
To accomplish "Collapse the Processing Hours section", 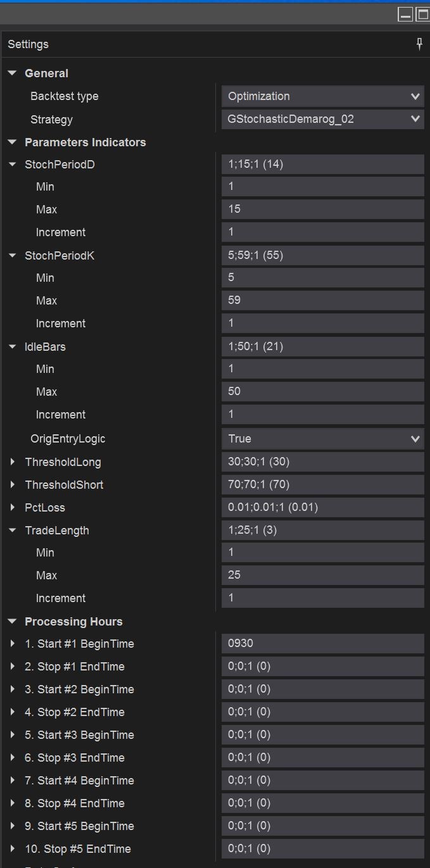I will 12,622.
